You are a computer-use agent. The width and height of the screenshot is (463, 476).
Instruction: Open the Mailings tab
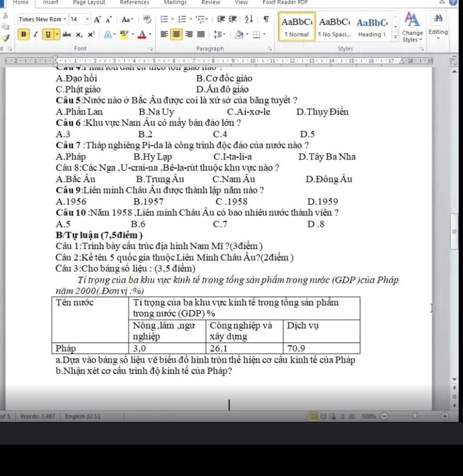click(175, 2)
